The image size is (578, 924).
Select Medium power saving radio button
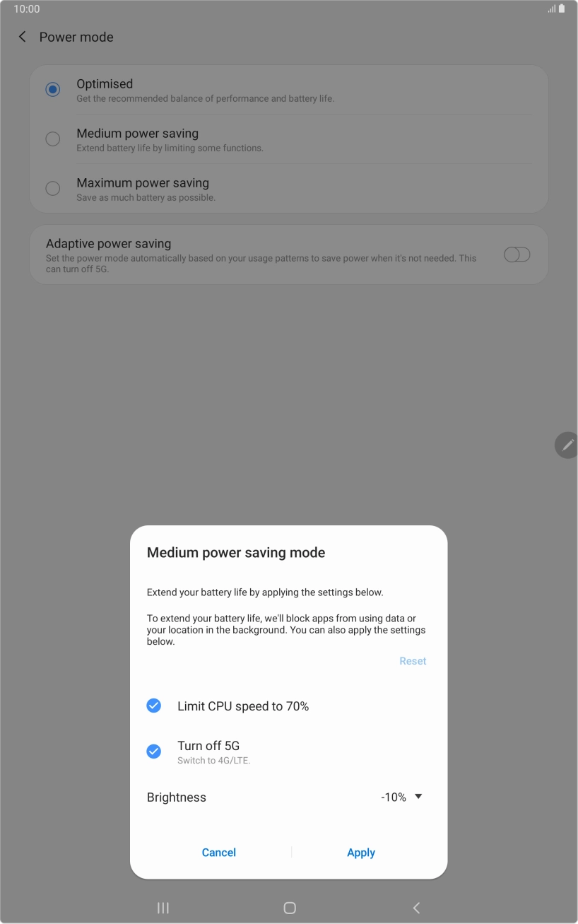[x=52, y=139]
